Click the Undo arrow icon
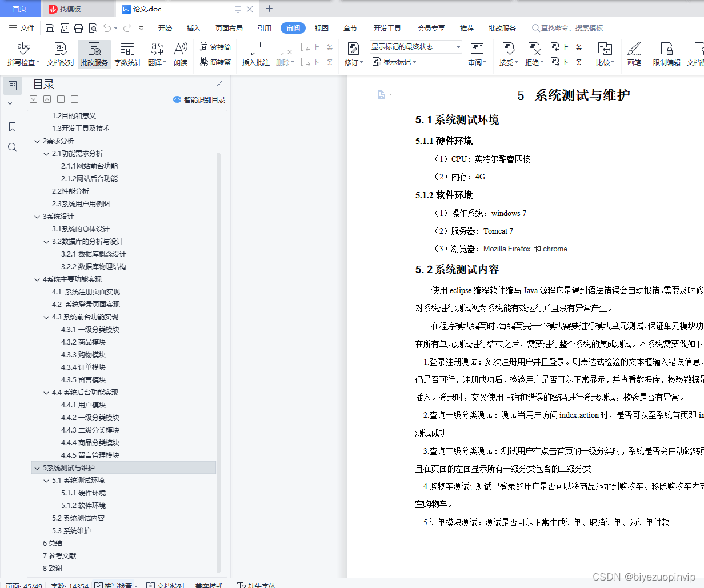704x588 pixels. click(x=107, y=28)
